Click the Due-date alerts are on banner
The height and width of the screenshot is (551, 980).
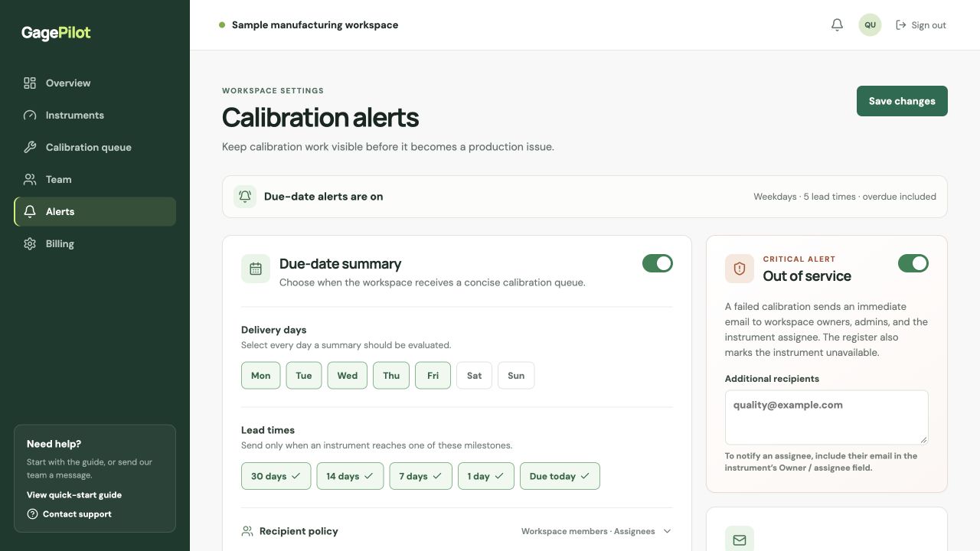pos(585,197)
